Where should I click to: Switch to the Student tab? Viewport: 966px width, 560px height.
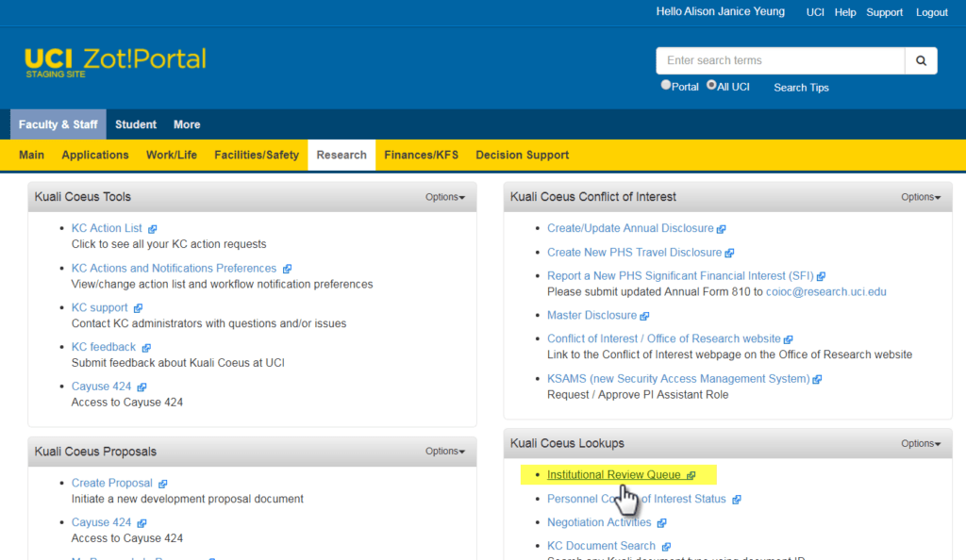point(136,124)
